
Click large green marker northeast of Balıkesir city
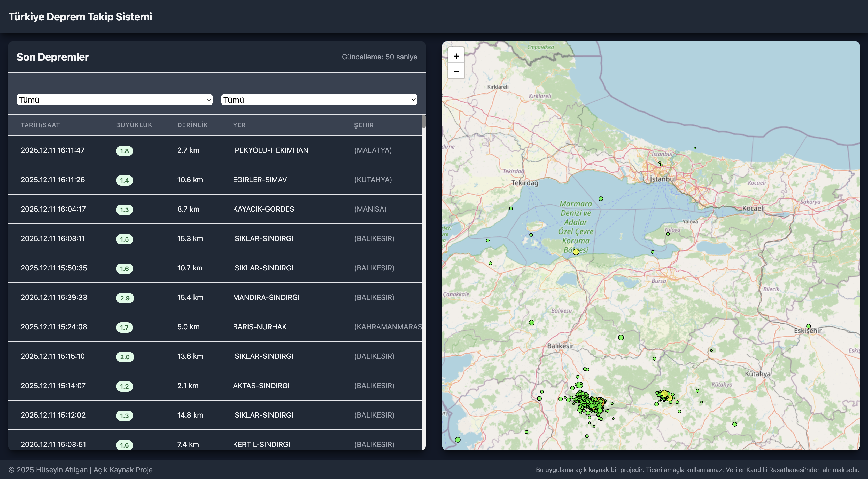[621, 337]
